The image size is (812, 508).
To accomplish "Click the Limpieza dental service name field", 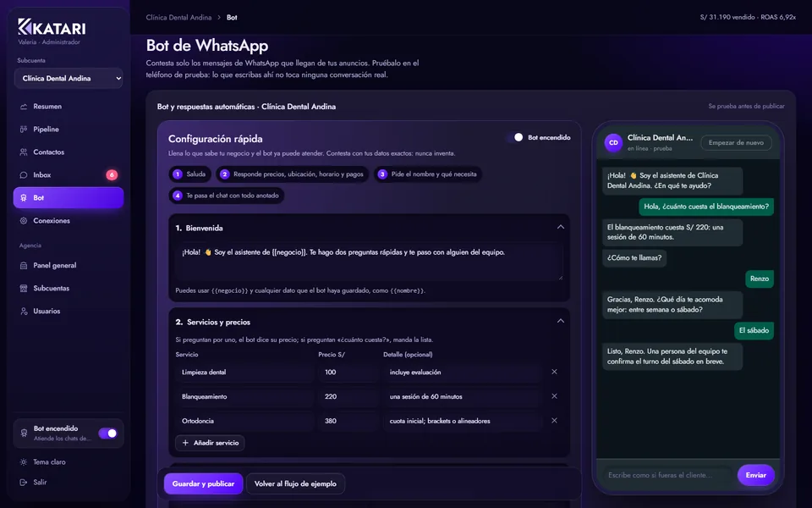I will click(244, 373).
